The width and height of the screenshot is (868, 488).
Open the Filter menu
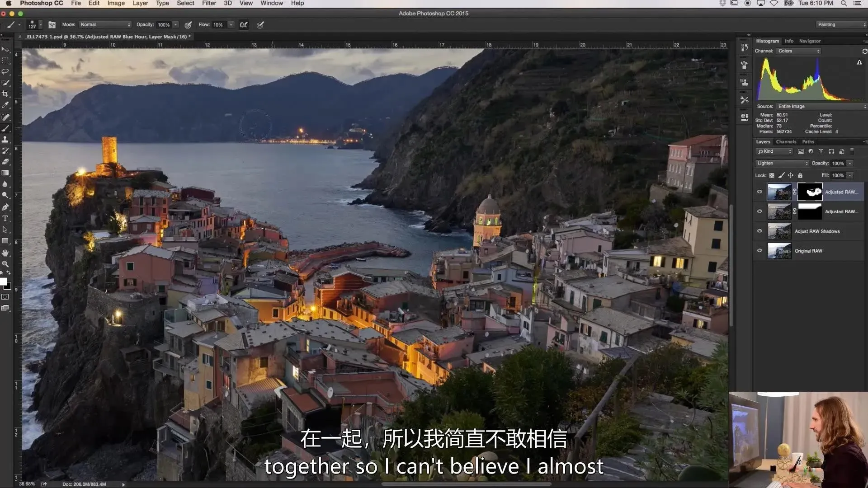coord(208,3)
